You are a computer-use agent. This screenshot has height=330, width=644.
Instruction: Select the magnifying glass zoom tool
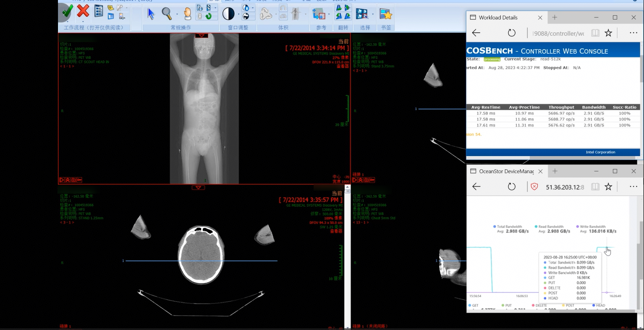(167, 14)
